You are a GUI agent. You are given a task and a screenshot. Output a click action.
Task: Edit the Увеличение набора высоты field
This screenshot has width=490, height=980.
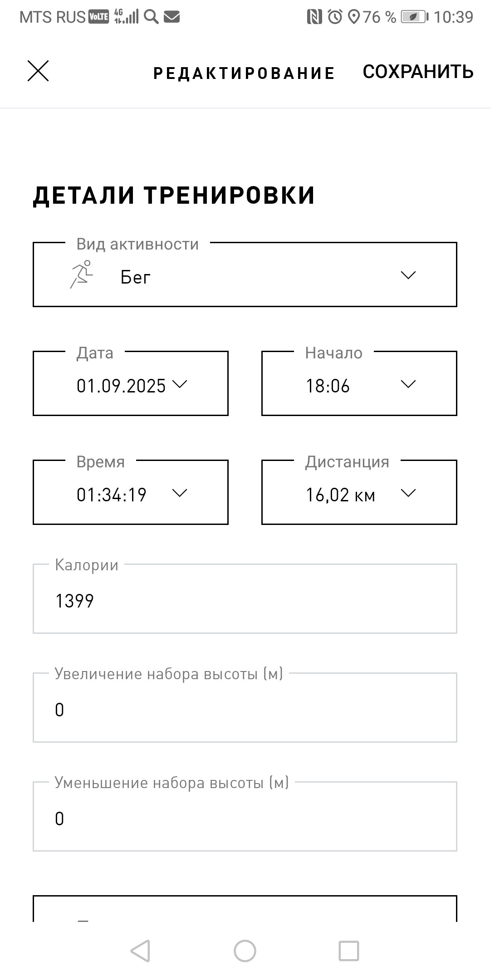pyautogui.click(x=245, y=707)
